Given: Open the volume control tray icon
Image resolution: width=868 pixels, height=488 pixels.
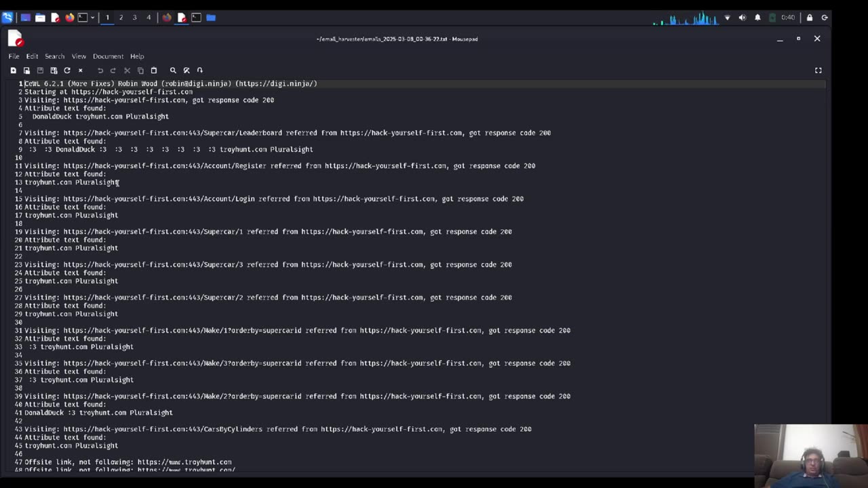Looking at the screenshot, I should point(742,18).
